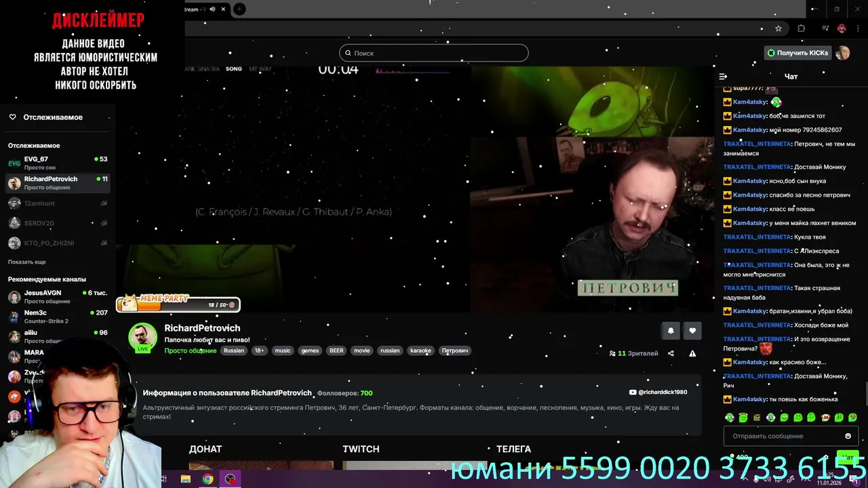Image resolution: width=868 pixels, height=488 pixels.
Task: Open the Nem3c recommended channel
Action: point(58,317)
